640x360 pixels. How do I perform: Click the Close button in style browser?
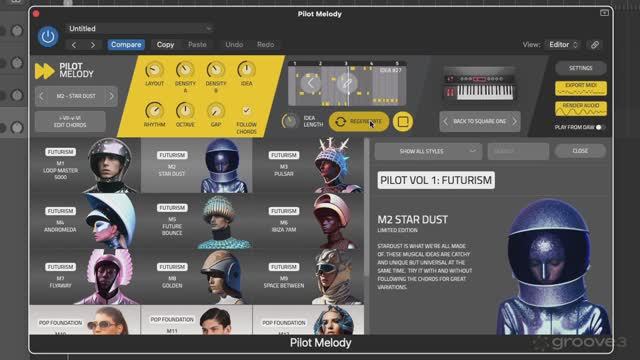click(x=580, y=151)
